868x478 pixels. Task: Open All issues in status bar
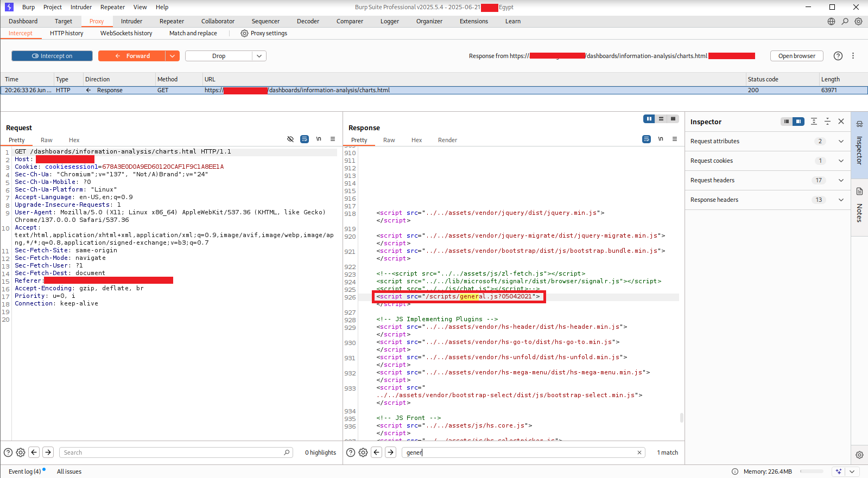tap(69, 471)
